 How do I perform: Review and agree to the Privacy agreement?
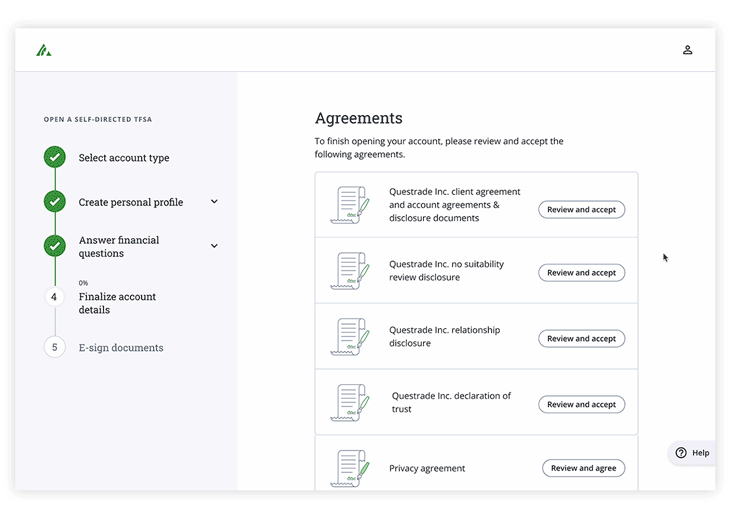tap(583, 468)
